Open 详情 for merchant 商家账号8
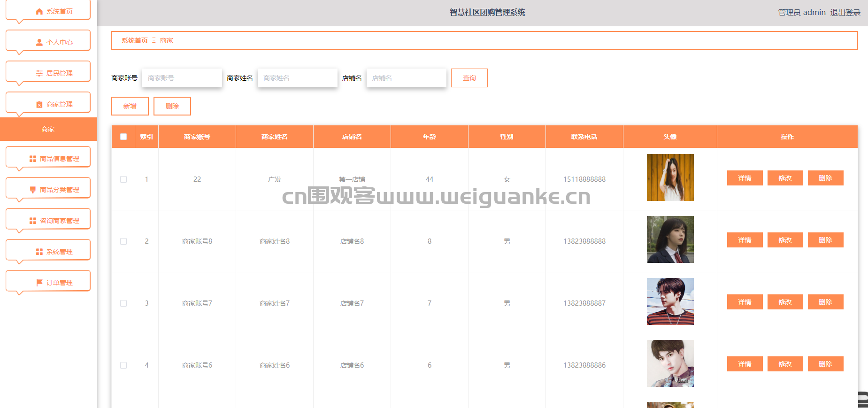 tap(745, 240)
